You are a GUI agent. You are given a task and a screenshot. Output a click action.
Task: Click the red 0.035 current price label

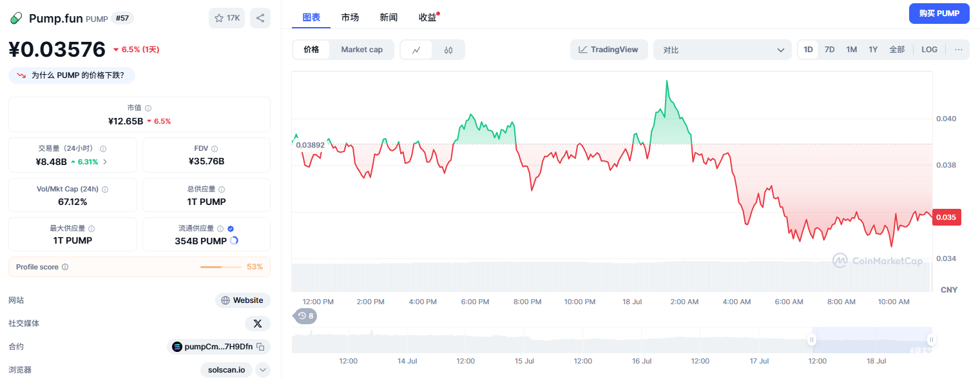(946, 217)
